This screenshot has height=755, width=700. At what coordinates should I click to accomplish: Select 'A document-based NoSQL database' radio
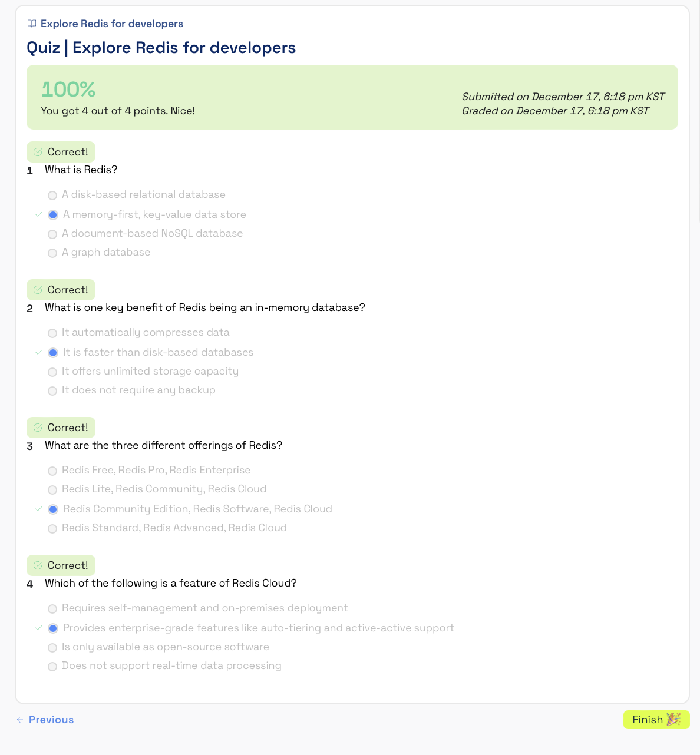click(x=52, y=234)
